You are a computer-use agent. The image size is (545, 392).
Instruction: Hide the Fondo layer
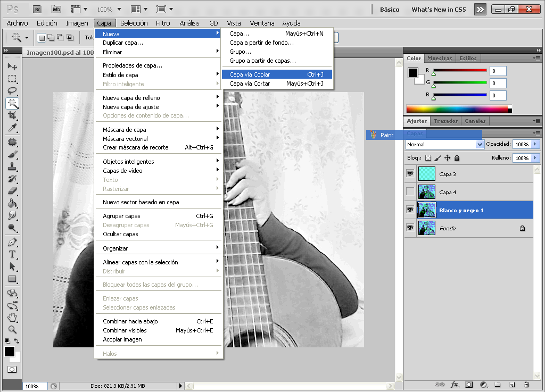(410, 228)
